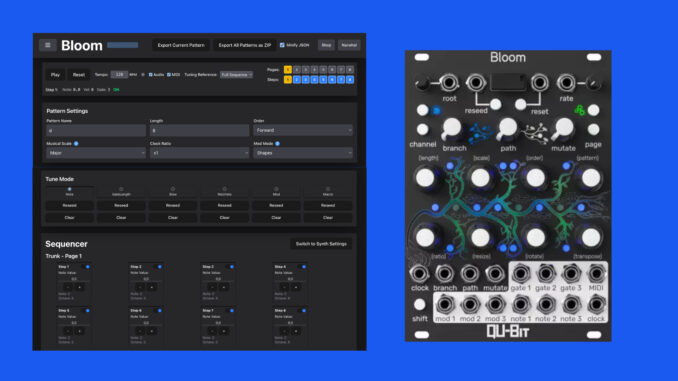The height and width of the screenshot is (381, 678).
Task: Toggle Step 1 on/off switch
Action: click(x=87, y=267)
